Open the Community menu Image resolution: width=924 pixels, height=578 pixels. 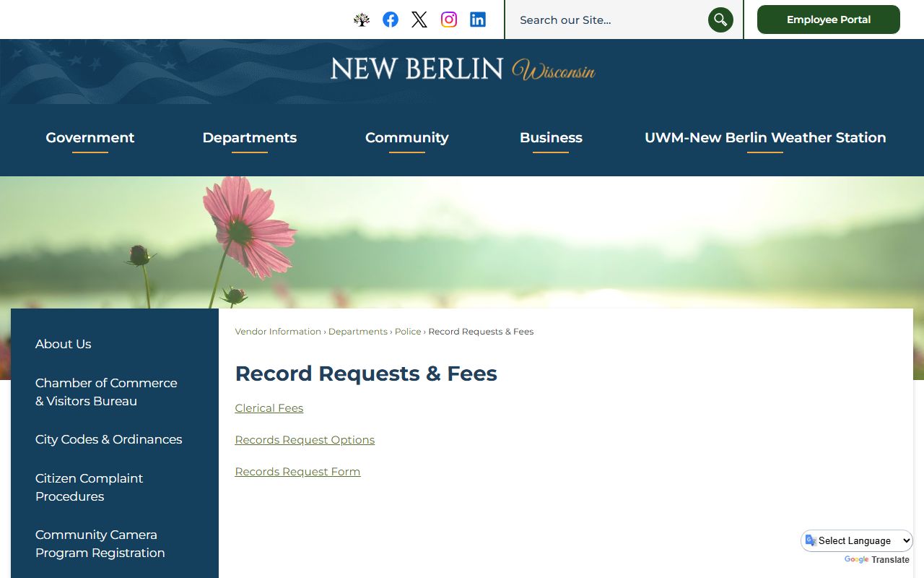pos(407,138)
